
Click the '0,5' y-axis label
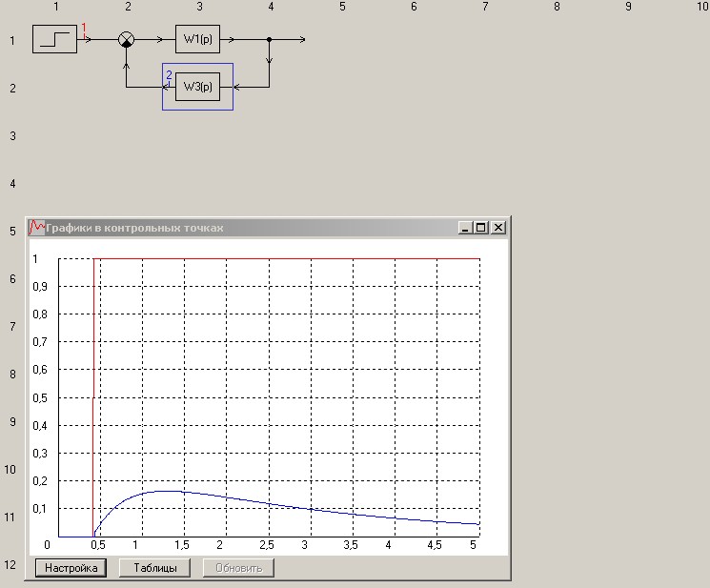(40, 398)
